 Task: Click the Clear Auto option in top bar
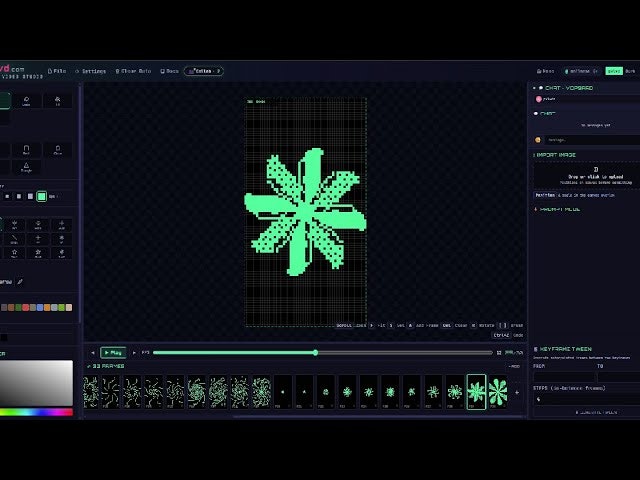133,71
